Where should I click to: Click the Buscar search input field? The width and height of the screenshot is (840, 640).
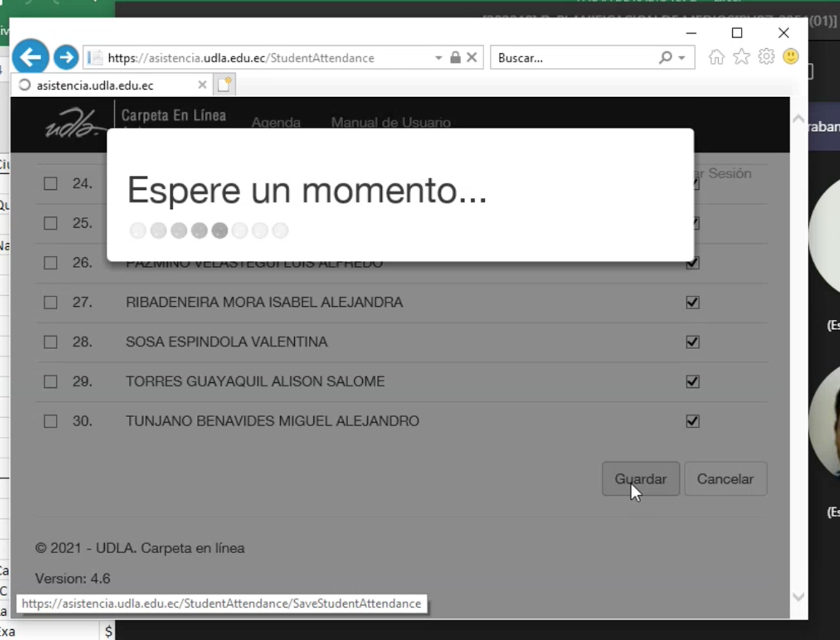tap(572, 58)
